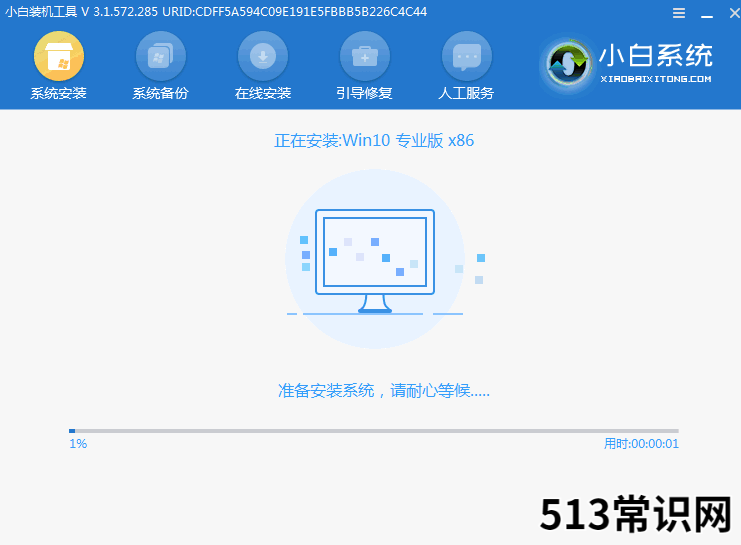Open the 在线安装 download icon
Image resolution: width=741 pixels, height=545 pixels.
[263, 56]
